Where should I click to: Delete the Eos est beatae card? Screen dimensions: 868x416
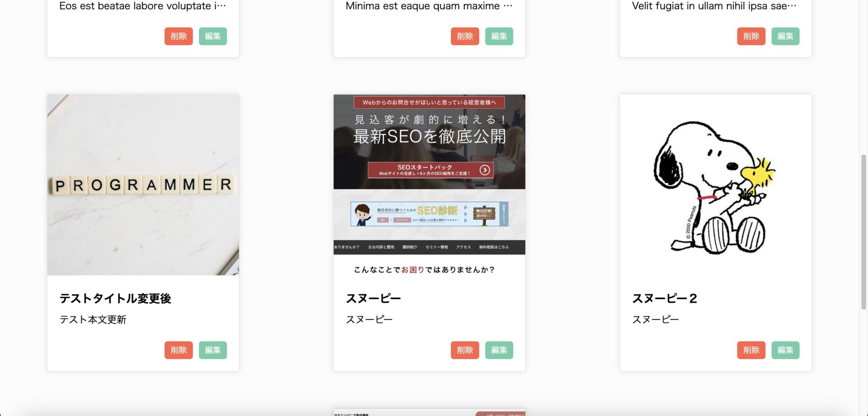click(179, 36)
